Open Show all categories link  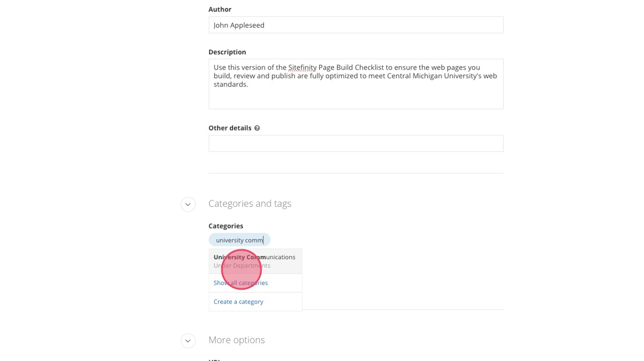[240, 283]
